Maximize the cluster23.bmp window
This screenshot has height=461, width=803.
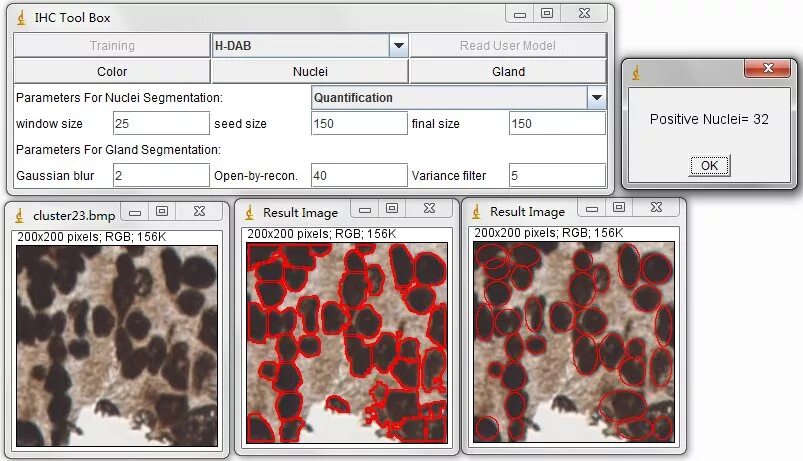coord(162,212)
